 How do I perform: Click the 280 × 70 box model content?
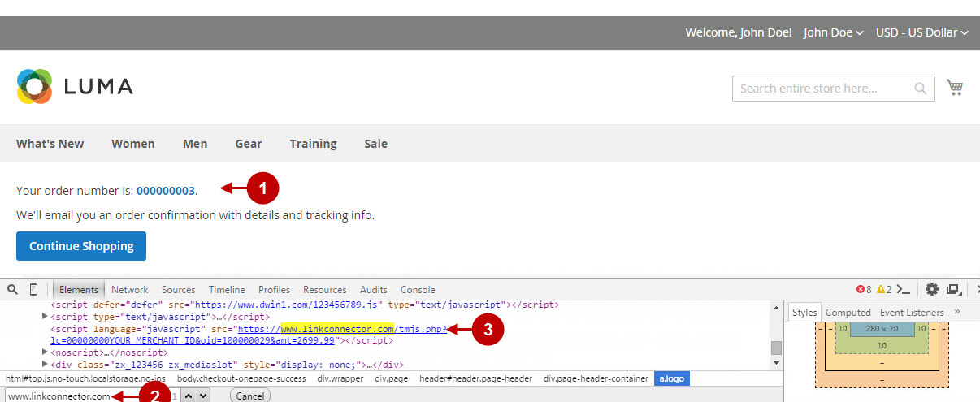882,329
